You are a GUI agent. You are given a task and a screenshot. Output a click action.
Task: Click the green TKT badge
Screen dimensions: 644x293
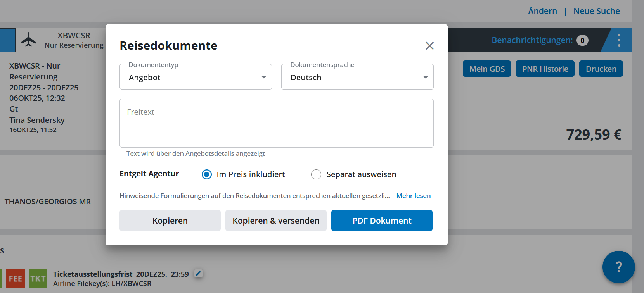click(38, 279)
